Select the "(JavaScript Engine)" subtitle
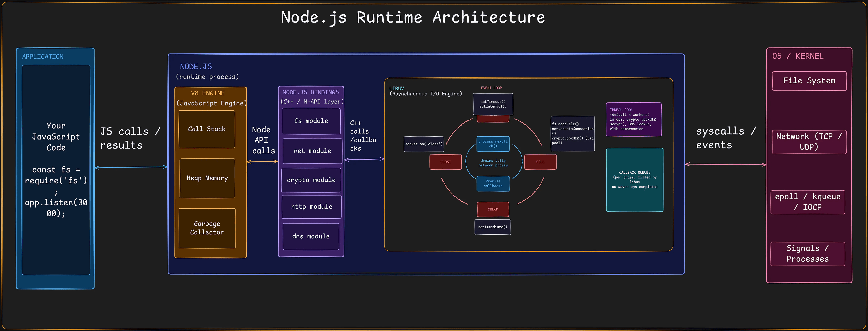 coord(212,103)
